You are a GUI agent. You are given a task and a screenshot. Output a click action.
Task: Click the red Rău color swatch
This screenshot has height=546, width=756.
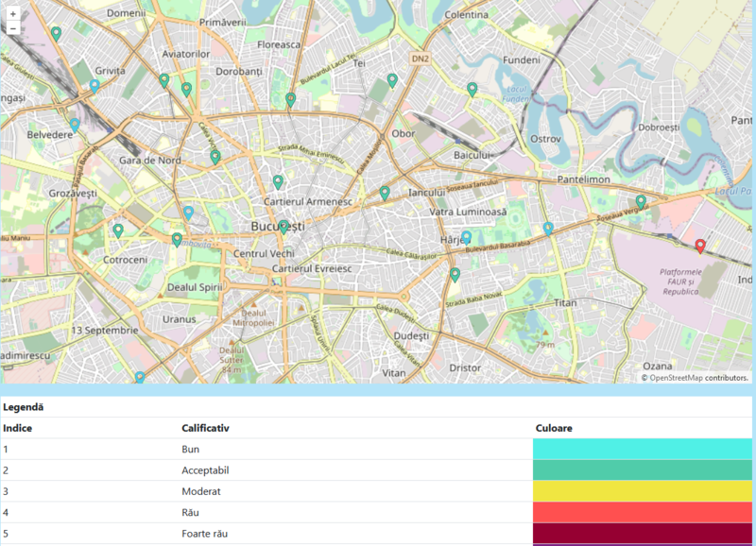(x=643, y=512)
